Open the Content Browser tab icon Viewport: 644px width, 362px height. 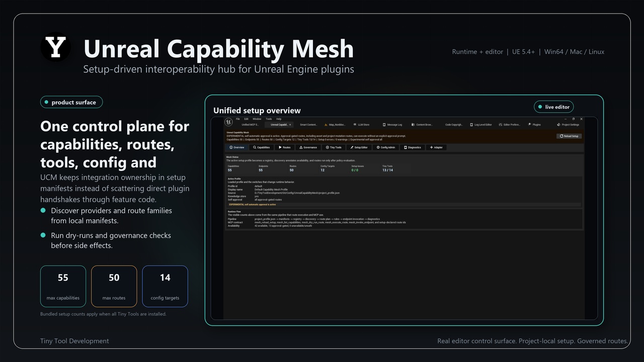pyautogui.click(x=413, y=125)
